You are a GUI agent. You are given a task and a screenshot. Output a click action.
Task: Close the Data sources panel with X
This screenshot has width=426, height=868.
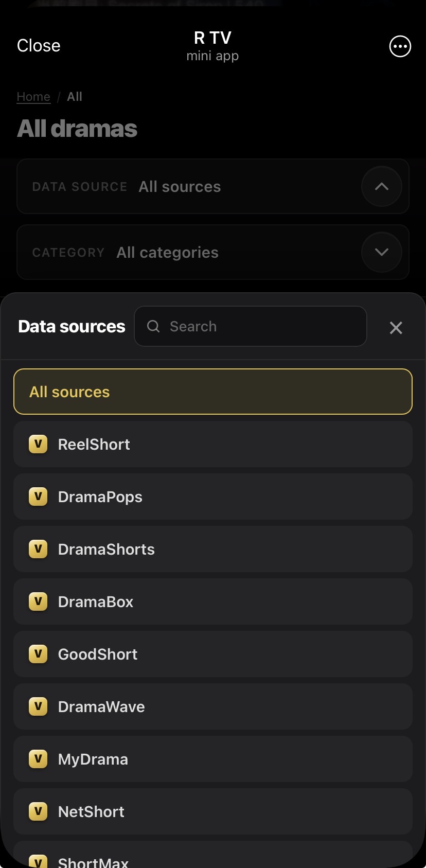(396, 328)
